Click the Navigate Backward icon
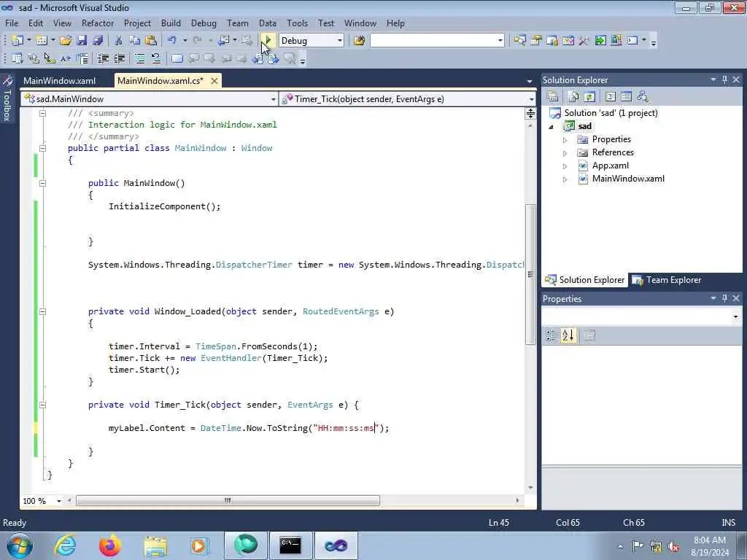The width and height of the screenshot is (747, 560). pos(224,41)
